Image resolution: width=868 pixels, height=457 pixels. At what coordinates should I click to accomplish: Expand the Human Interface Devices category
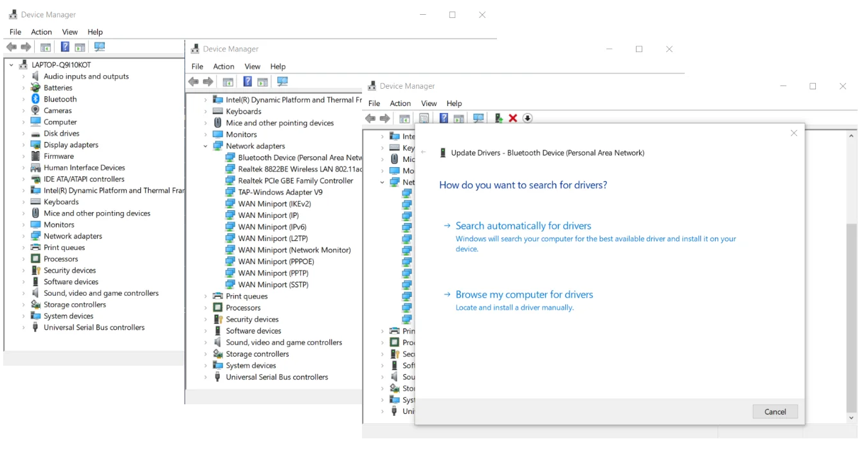(24, 168)
